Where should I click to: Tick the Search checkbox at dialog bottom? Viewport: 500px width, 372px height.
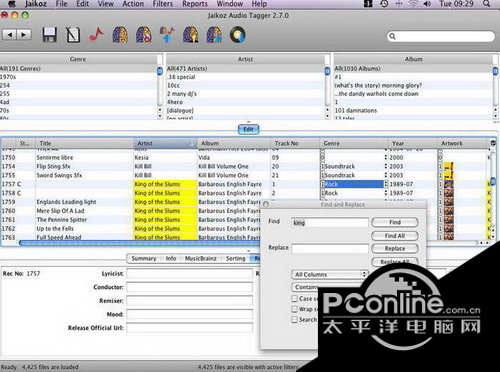(294, 319)
